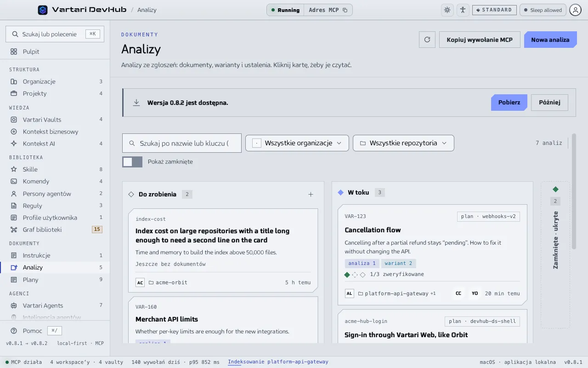Click Indeksowanie platform-api-gateway in status bar
This screenshot has height=368, width=588.
278,362
